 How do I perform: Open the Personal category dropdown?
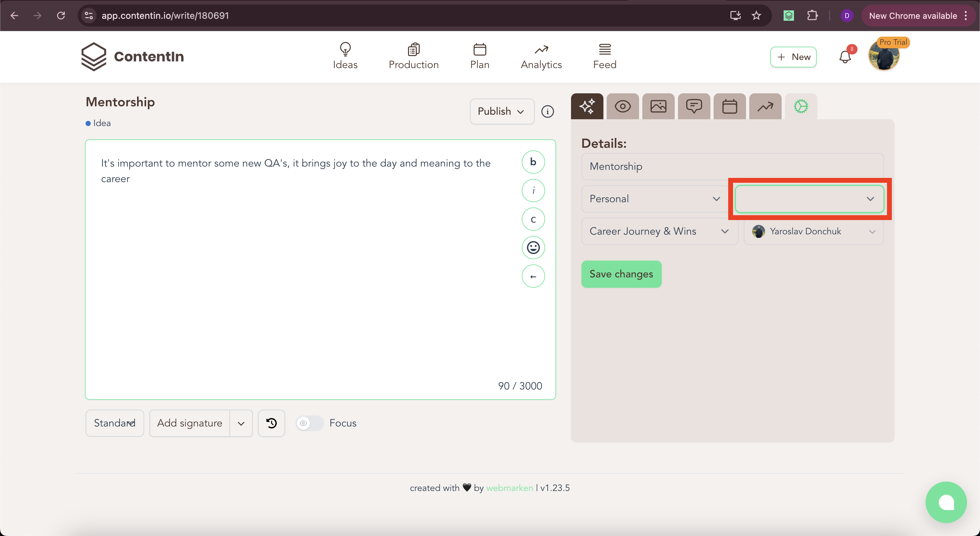pos(655,199)
